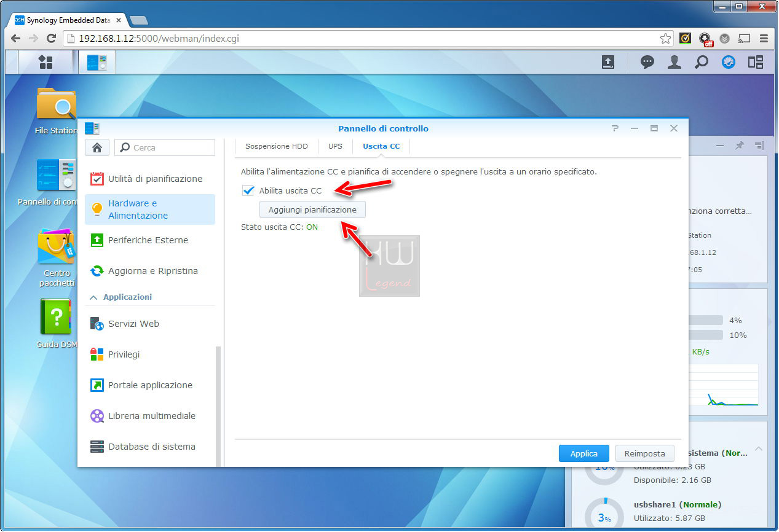The width and height of the screenshot is (779, 532).
Task: Go to Control Panel home icon
Action: point(97,147)
